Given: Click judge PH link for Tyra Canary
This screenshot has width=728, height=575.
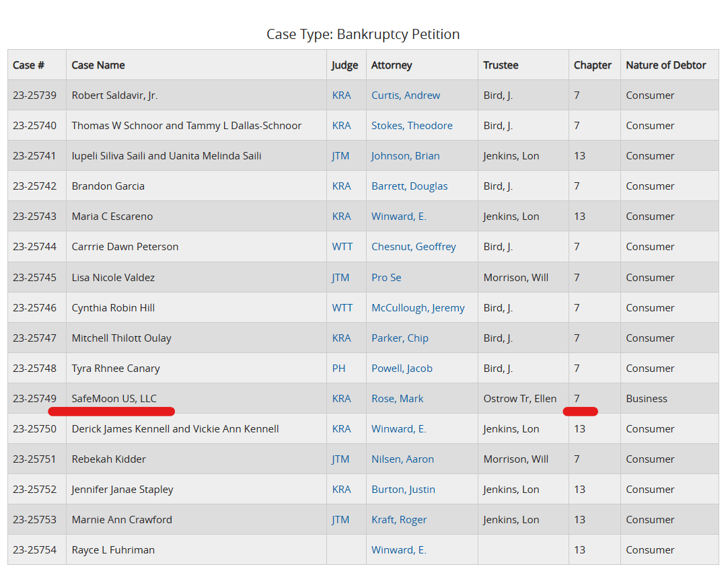Looking at the screenshot, I should click(x=338, y=369).
